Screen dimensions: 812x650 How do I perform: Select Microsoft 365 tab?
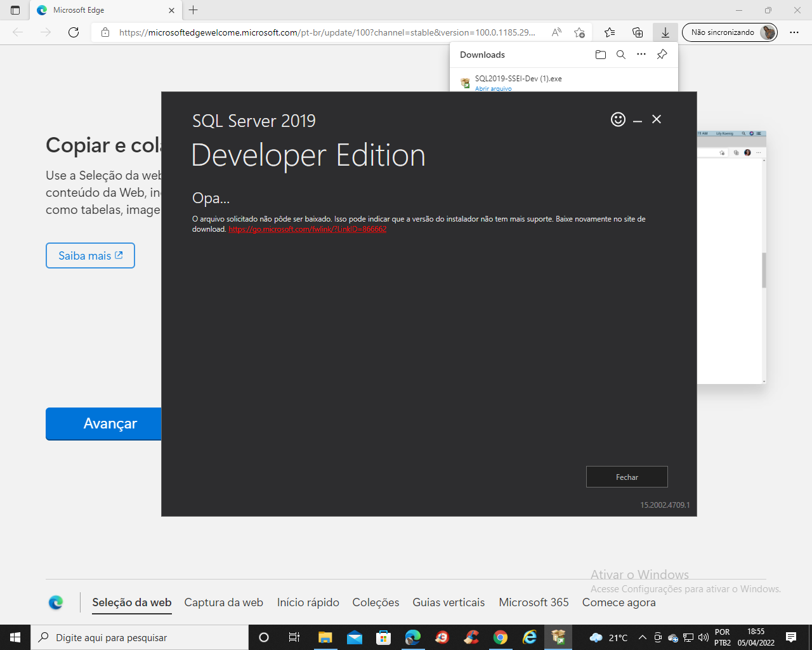tap(534, 602)
